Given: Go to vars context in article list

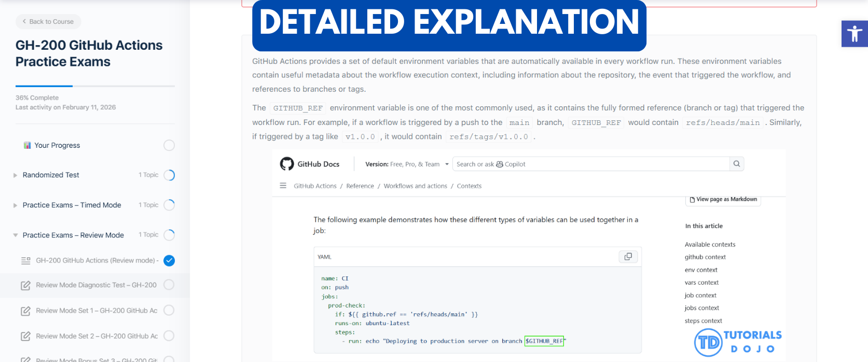Looking at the screenshot, I should pyautogui.click(x=701, y=283).
